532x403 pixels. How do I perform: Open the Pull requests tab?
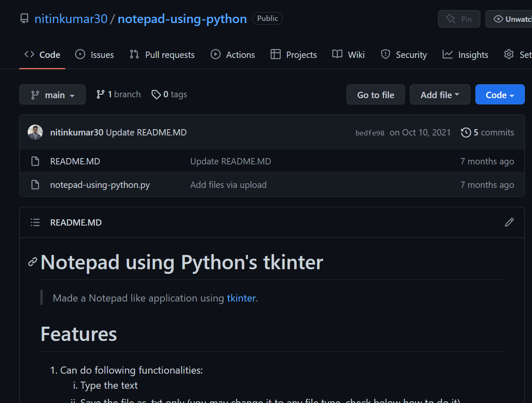(x=162, y=55)
